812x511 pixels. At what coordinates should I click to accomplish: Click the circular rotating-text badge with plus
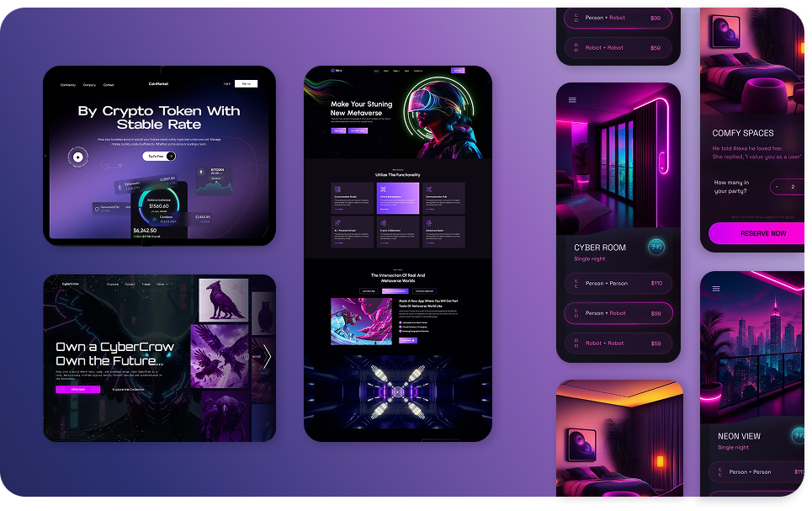[78, 157]
